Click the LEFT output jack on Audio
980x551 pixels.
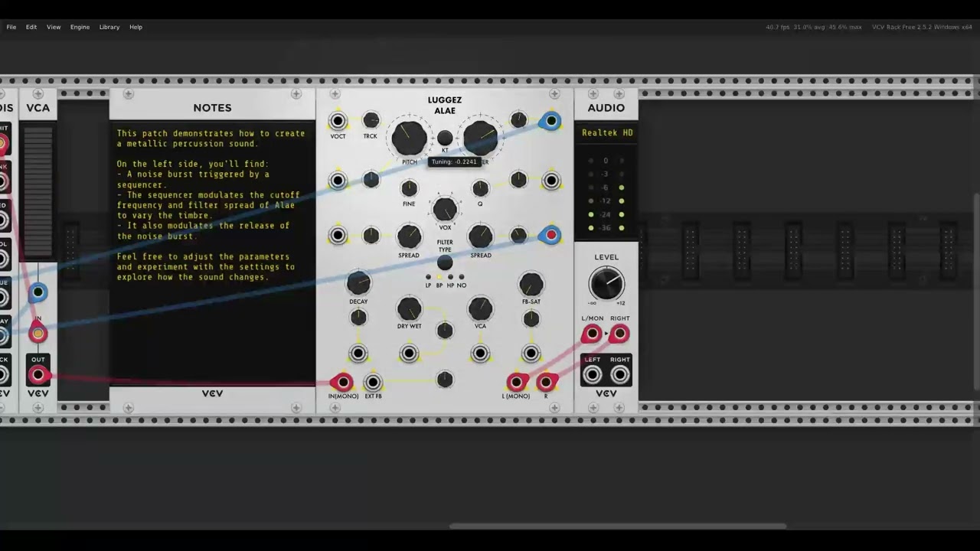[x=592, y=374]
